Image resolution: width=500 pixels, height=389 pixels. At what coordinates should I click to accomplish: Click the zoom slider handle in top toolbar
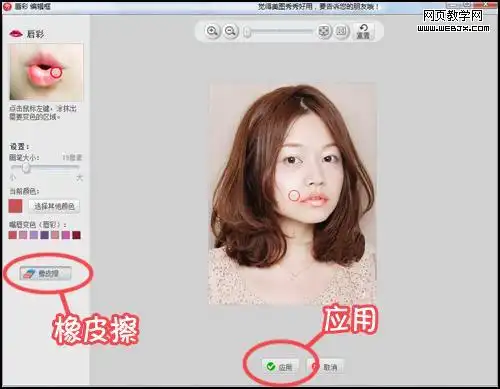[x=247, y=32]
